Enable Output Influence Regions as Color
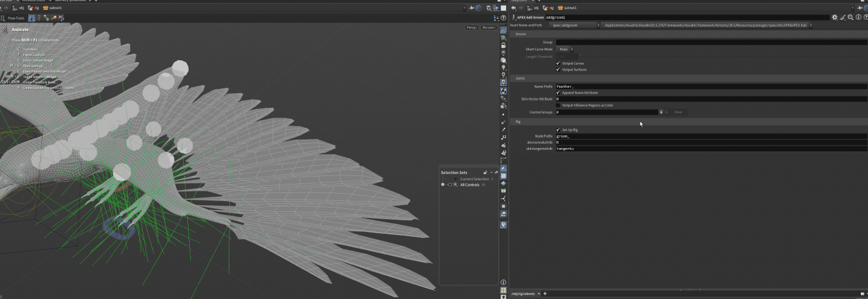The image size is (868, 299). pyautogui.click(x=558, y=105)
